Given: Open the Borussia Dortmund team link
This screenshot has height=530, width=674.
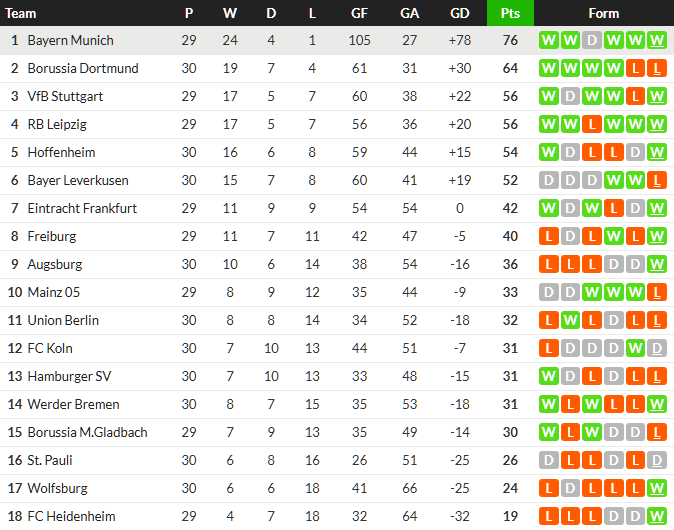Looking at the screenshot, I should 83,69.
